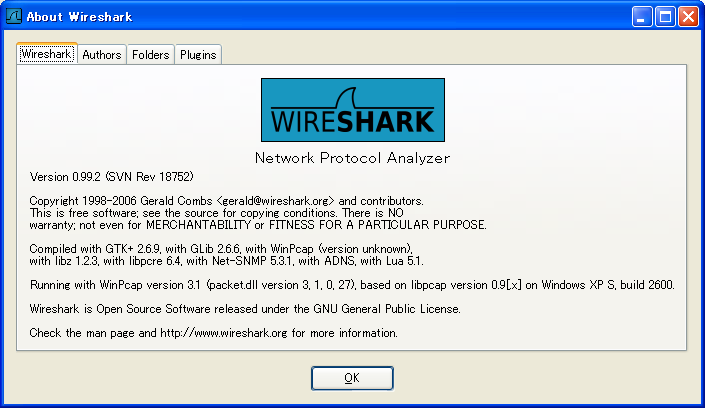Click the gerald@wireshark.org email address
The image size is (705, 408).
276,201
